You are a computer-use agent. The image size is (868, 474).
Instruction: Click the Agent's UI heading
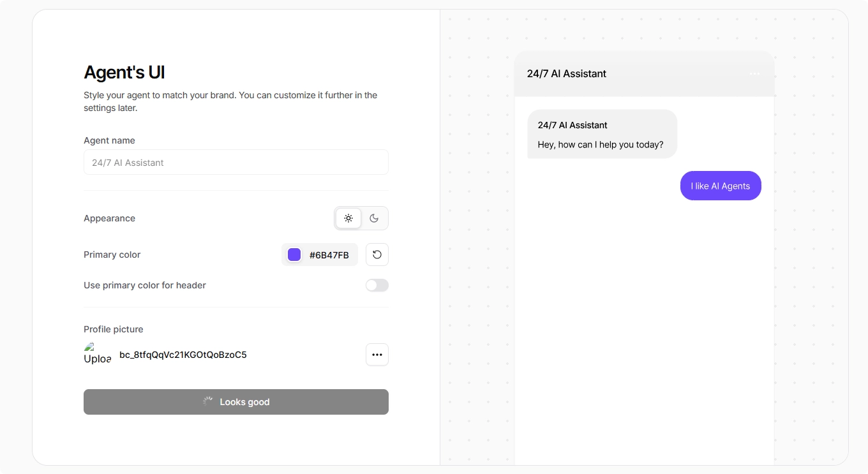[124, 72]
